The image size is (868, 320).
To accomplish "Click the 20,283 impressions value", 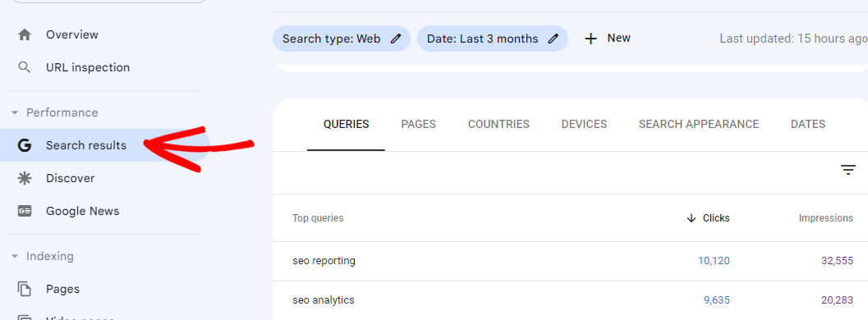I will (x=837, y=300).
